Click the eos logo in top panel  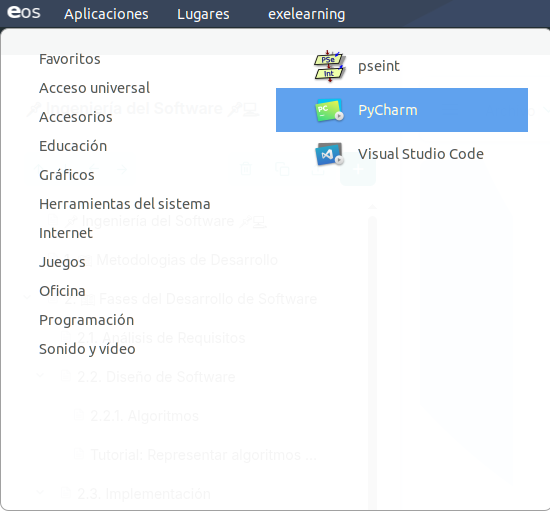pos(24,13)
